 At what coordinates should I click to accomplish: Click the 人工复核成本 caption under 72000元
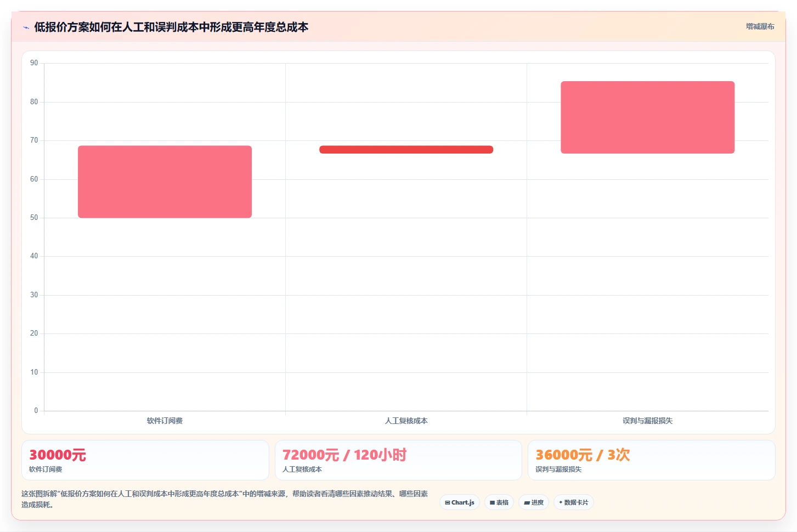click(x=302, y=469)
